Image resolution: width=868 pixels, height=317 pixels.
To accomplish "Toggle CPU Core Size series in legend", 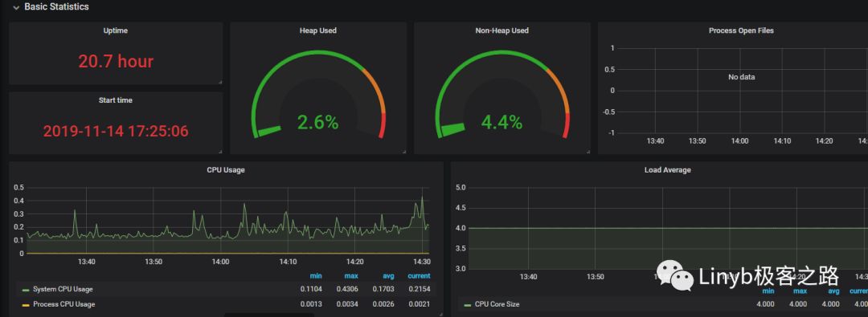I will click(x=497, y=304).
